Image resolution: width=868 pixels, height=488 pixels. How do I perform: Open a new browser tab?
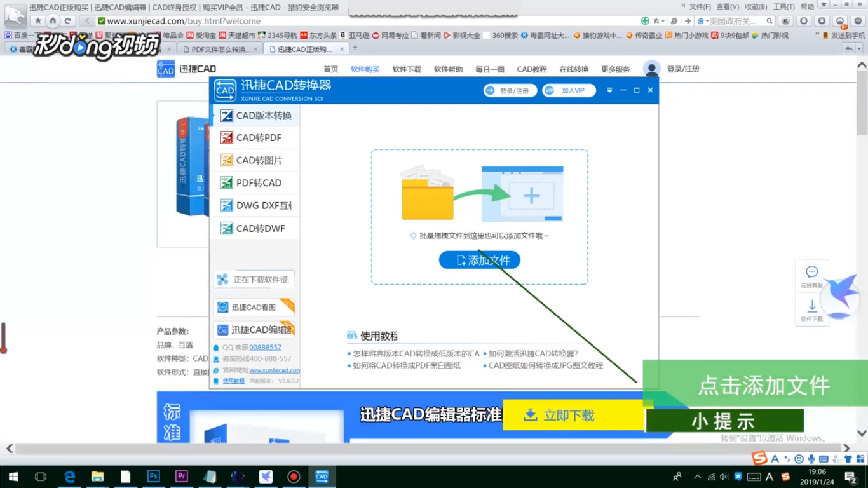pos(355,48)
